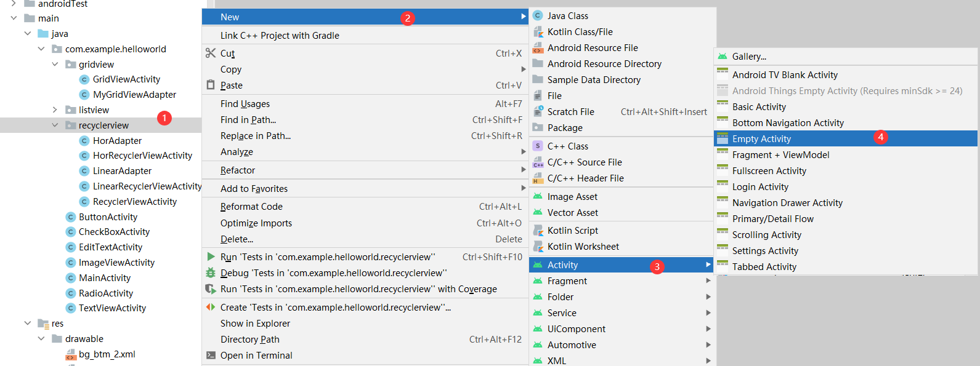Expand the listview package folder
This screenshot has height=366, width=980.
pos(55,110)
